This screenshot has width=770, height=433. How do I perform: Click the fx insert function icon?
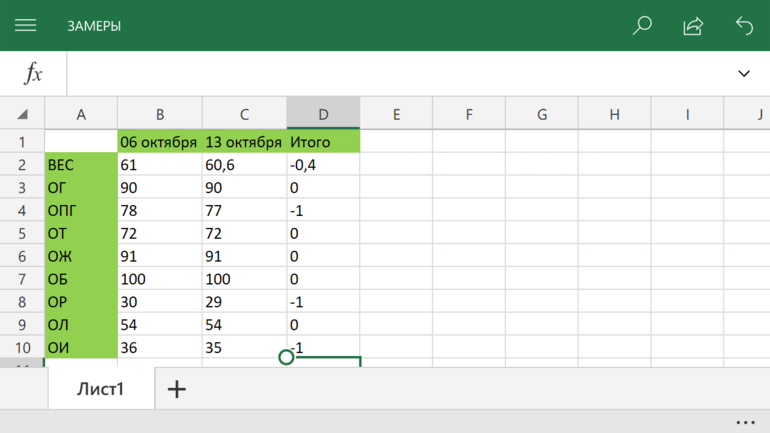(x=33, y=73)
